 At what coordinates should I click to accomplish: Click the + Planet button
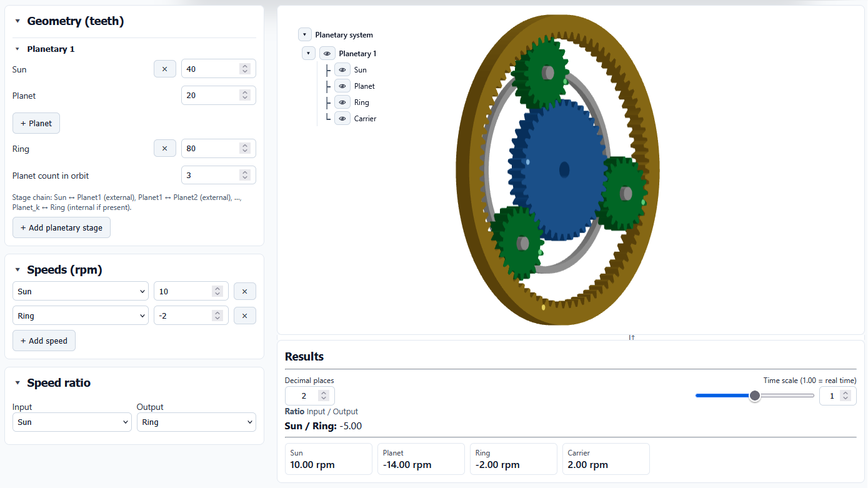pyautogui.click(x=36, y=123)
